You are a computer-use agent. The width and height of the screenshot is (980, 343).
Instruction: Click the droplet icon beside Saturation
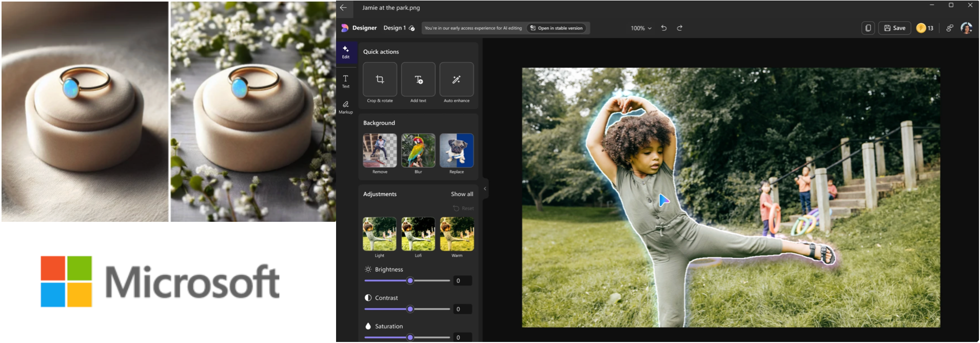[x=368, y=326]
